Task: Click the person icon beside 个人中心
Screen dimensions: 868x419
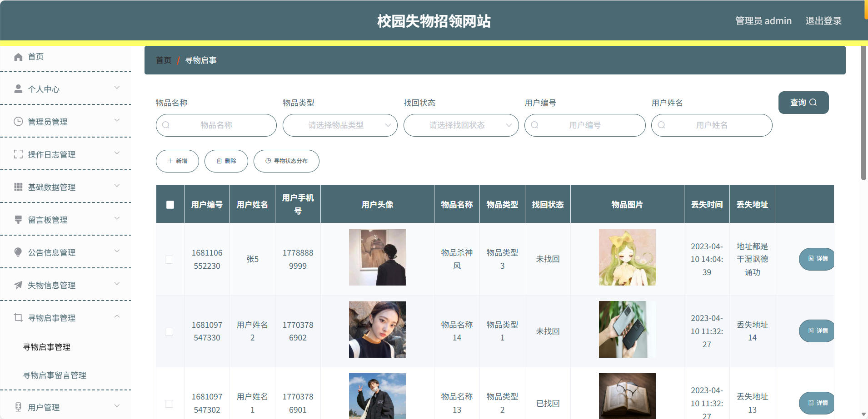Action: coord(18,89)
